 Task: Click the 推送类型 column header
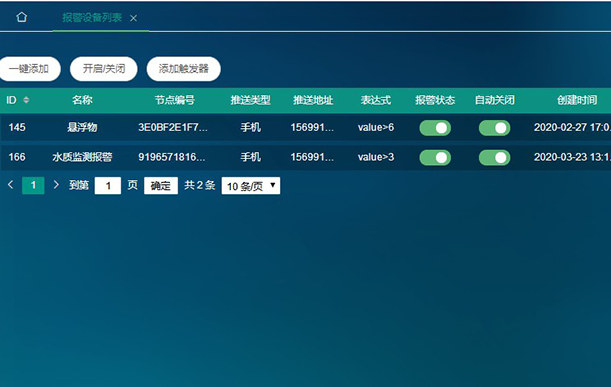(x=251, y=100)
